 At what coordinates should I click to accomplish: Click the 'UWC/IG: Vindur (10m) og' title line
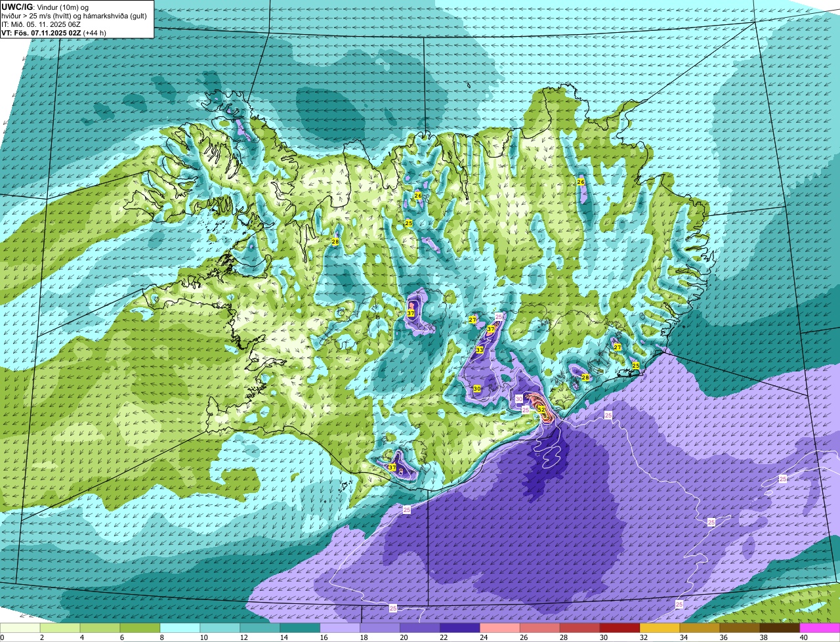point(45,7)
